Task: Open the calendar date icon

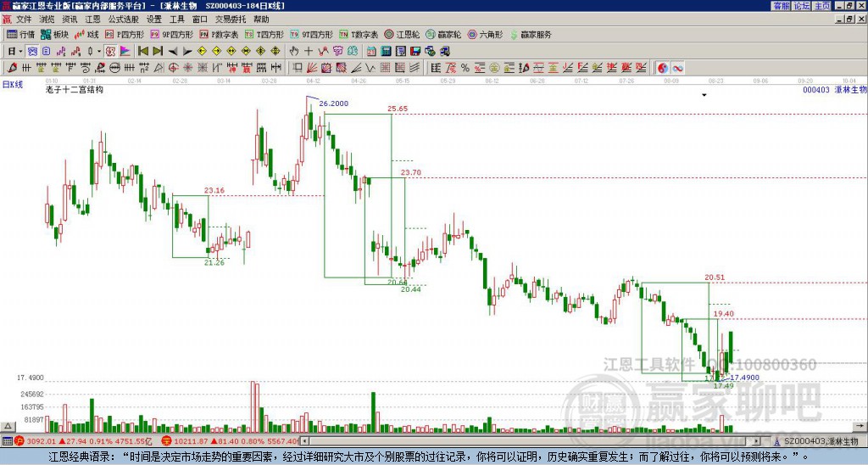Action: click(371, 52)
